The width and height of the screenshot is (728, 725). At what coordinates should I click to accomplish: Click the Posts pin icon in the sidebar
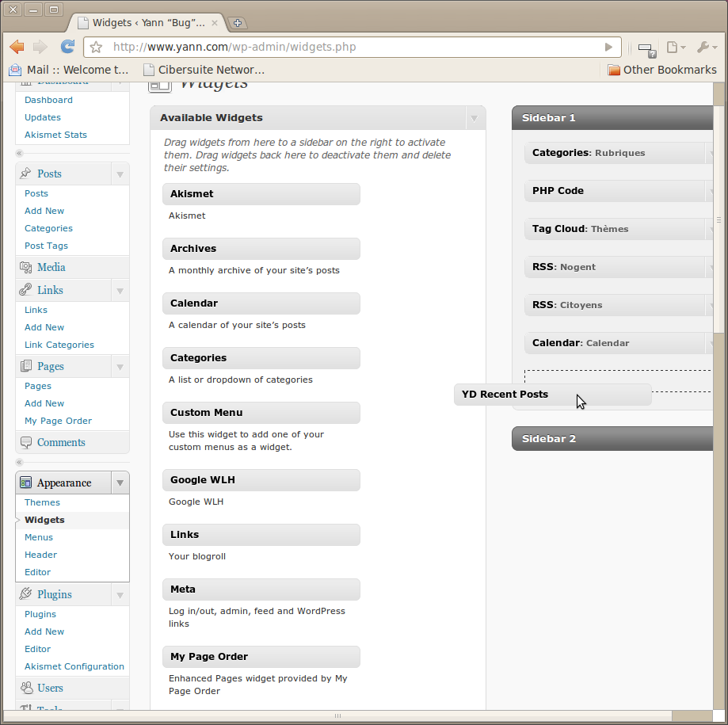tap(25, 174)
